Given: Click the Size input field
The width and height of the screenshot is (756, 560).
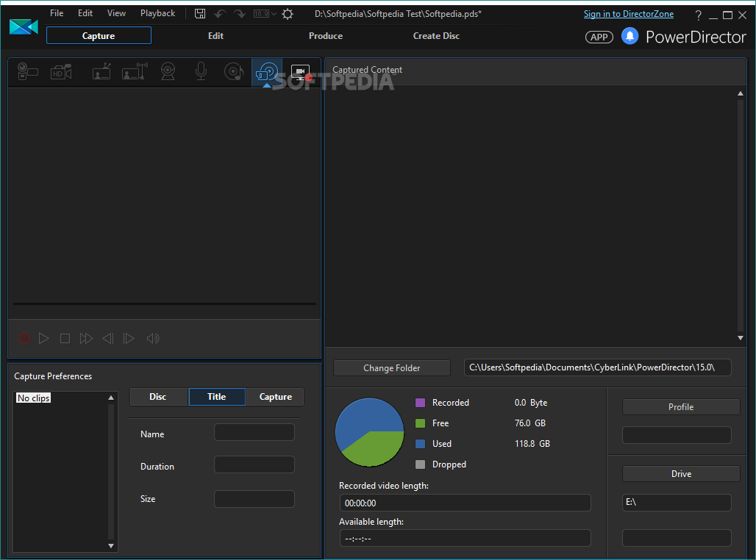Looking at the screenshot, I should tap(254, 499).
